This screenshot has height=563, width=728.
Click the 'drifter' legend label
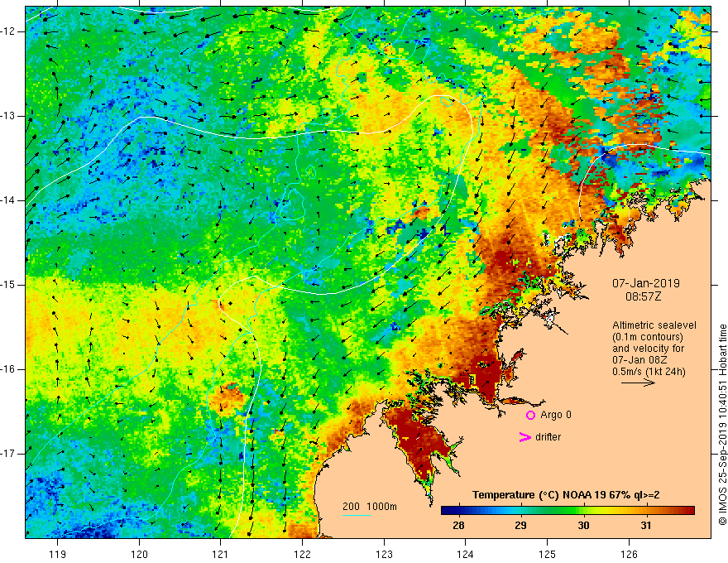(x=548, y=437)
